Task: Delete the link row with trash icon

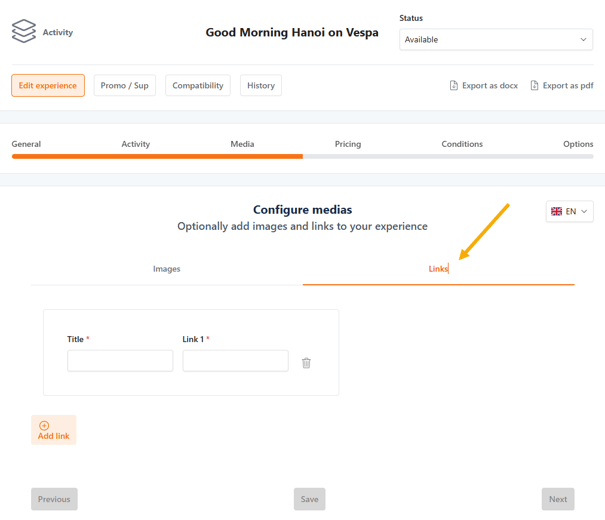Action: pos(306,363)
